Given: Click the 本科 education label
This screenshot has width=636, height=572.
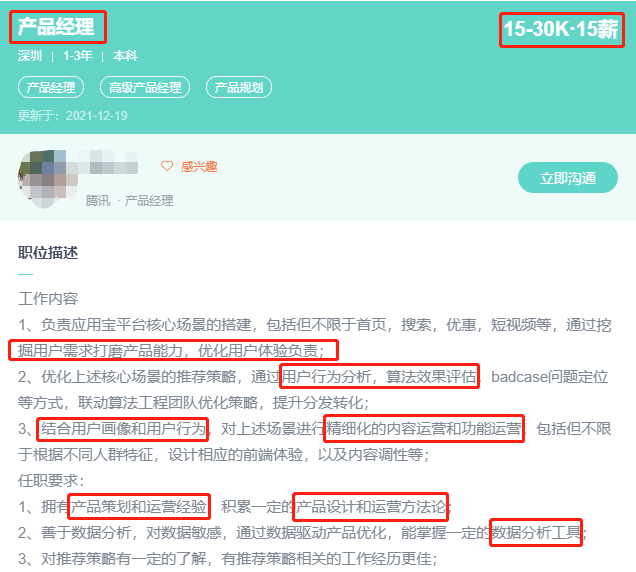Looking at the screenshot, I should [x=125, y=56].
